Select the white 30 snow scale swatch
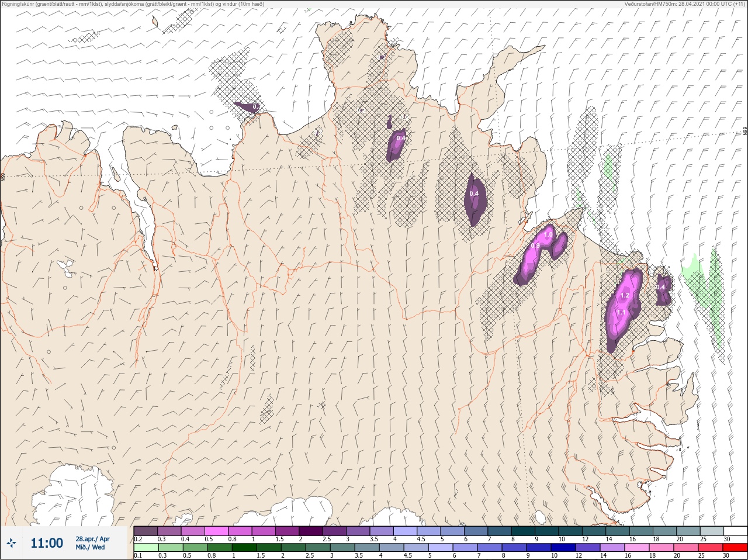This screenshot has width=748, height=560. coord(735,531)
